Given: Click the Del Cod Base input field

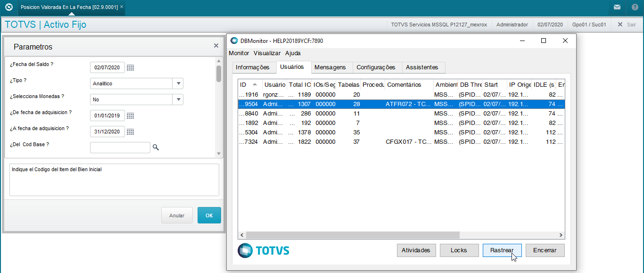Looking at the screenshot, I should [x=120, y=148].
